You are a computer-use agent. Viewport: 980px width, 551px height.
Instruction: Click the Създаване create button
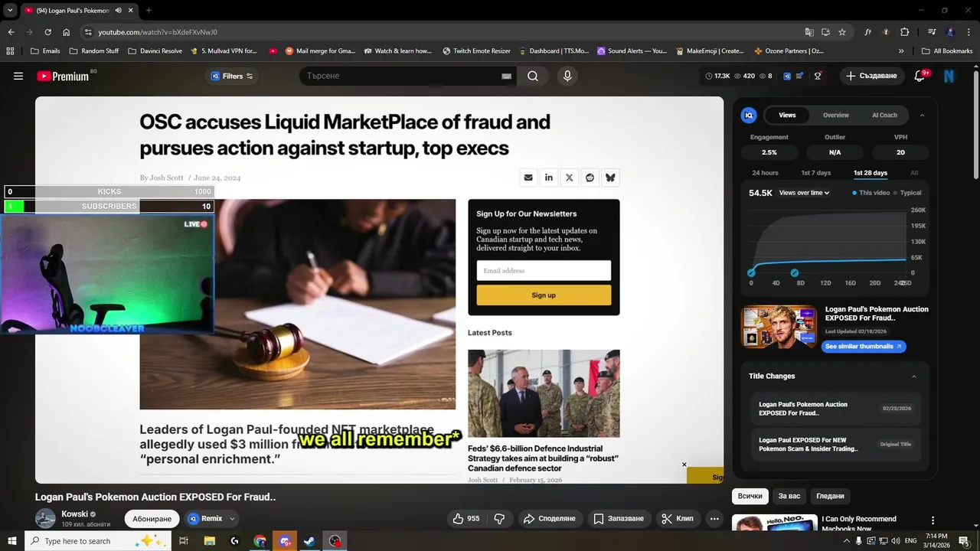point(871,76)
